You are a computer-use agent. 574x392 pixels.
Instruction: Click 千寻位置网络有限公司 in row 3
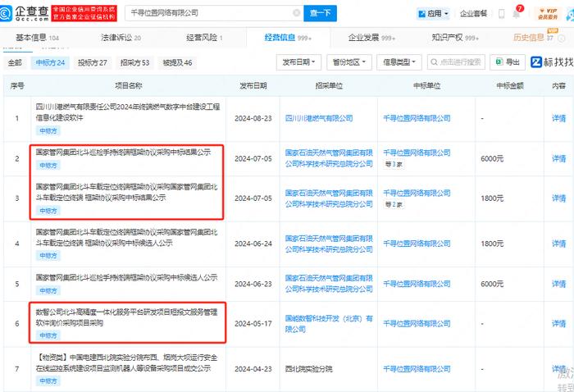[417, 193]
